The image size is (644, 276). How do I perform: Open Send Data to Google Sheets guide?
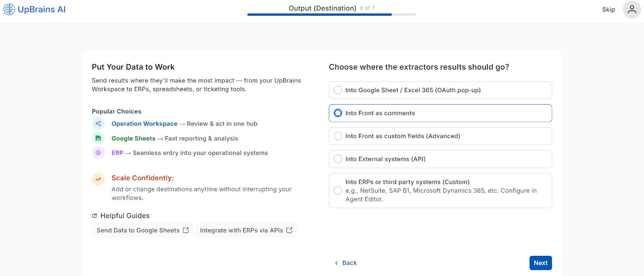point(138,230)
